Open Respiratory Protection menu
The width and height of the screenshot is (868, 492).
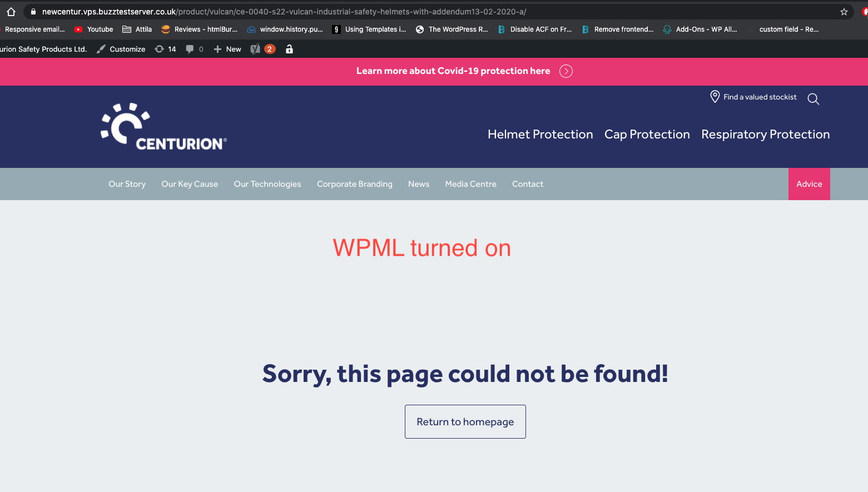765,135
